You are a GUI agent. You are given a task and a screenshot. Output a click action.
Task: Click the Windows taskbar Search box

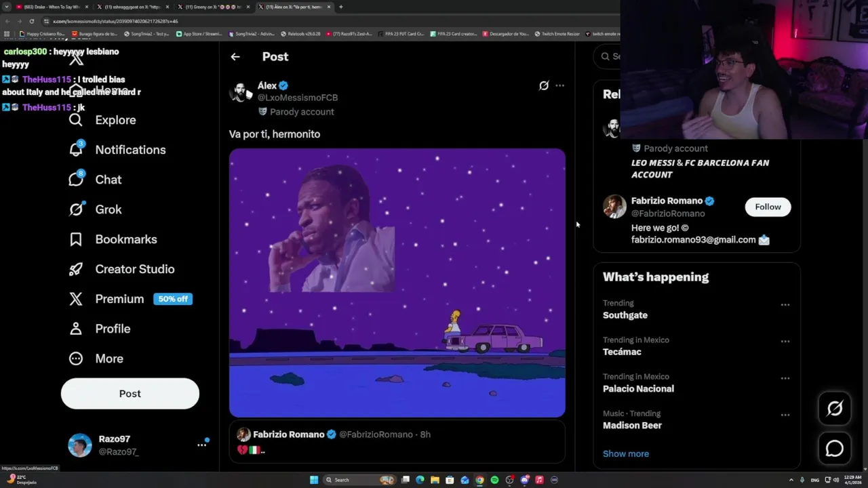[x=359, y=480]
